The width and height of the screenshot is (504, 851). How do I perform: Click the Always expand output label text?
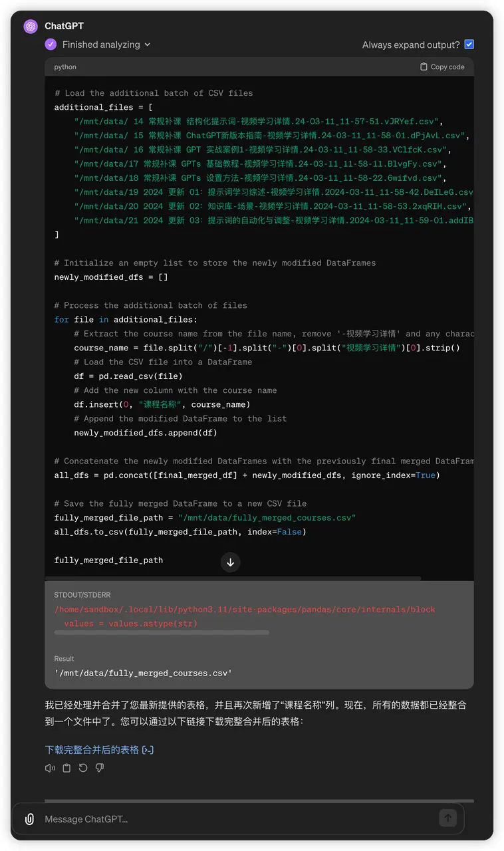pos(411,45)
